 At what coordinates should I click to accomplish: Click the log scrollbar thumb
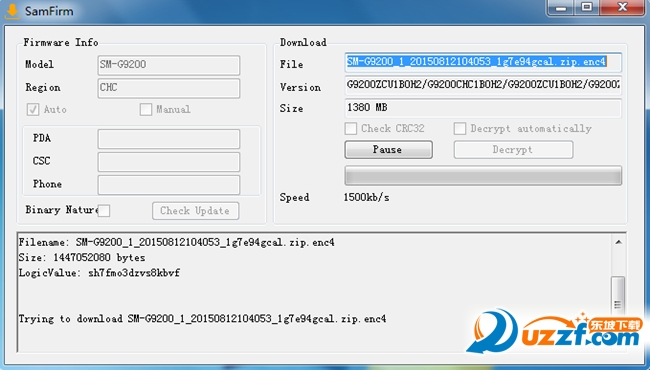point(618,295)
